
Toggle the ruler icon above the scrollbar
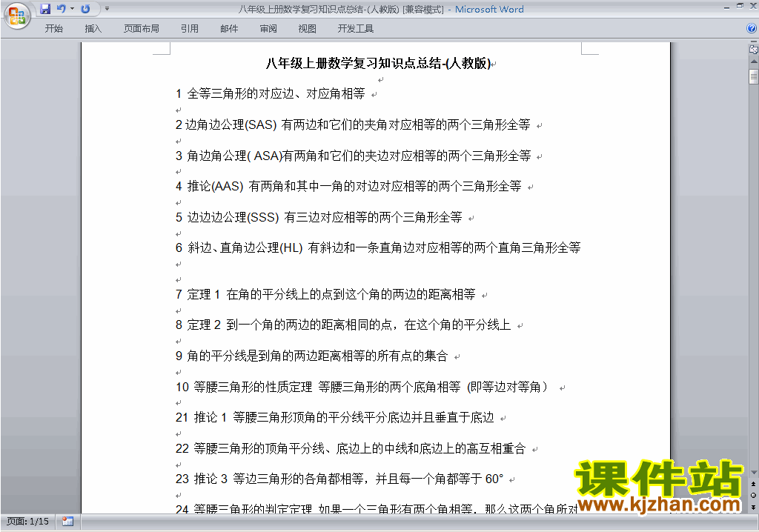coord(753,50)
